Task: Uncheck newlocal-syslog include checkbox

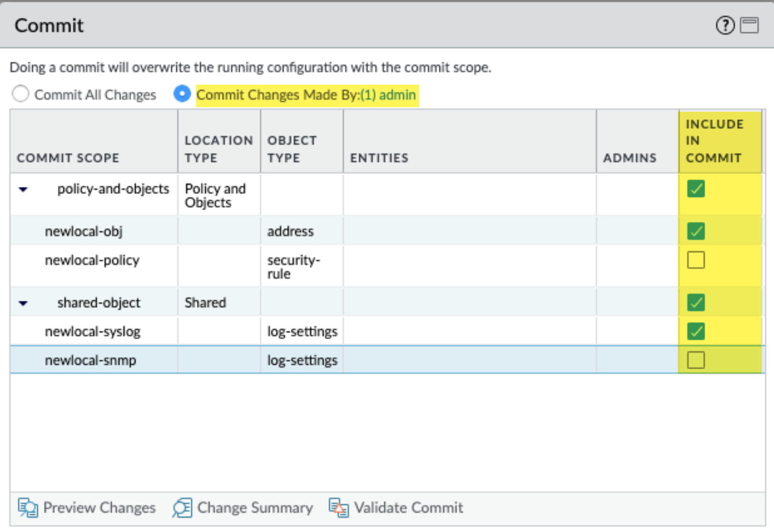Action: (x=696, y=331)
